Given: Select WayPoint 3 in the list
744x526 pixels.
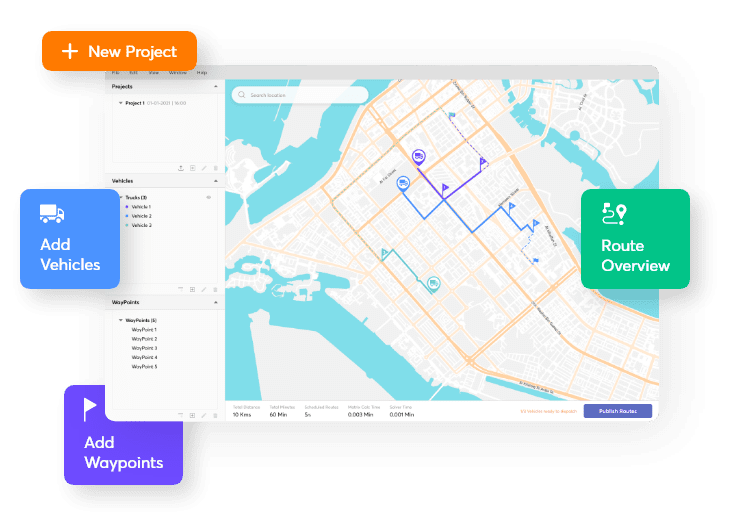Looking at the screenshot, I should click(144, 348).
